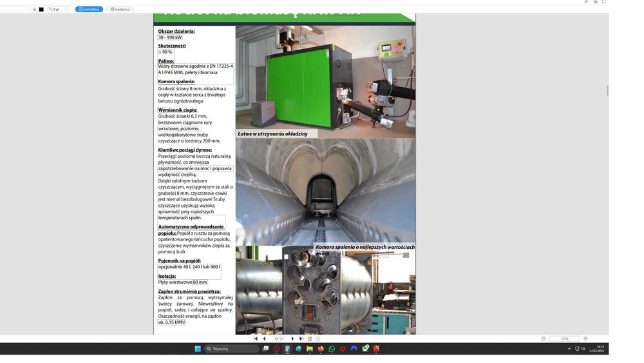
Task: Select the text box 'ok. 0,15 kWh!'
Action: tap(172, 322)
